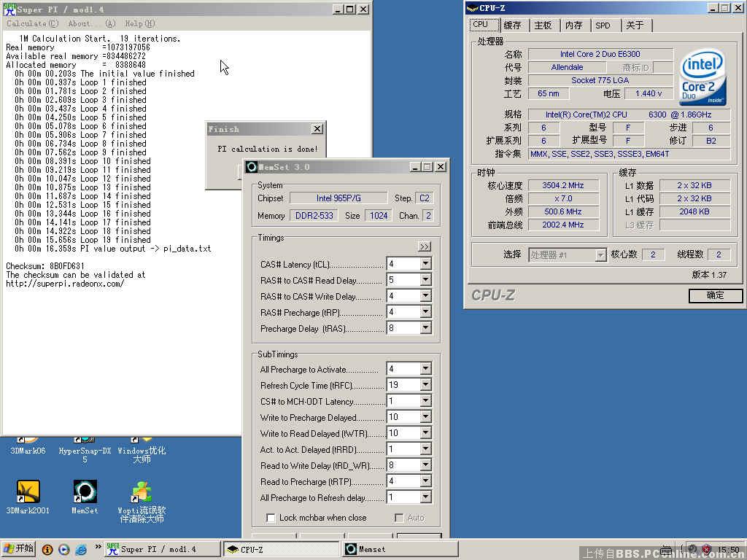
Task: Expand the RAS# Precharge (tRP) dropdown
Action: coord(426,312)
